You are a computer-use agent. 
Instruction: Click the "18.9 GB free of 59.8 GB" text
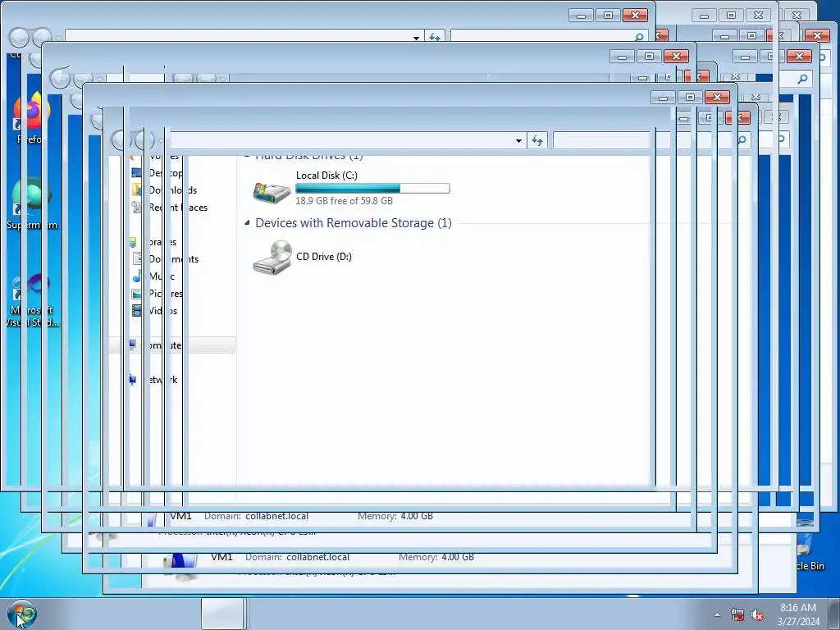(x=344, y=201)
